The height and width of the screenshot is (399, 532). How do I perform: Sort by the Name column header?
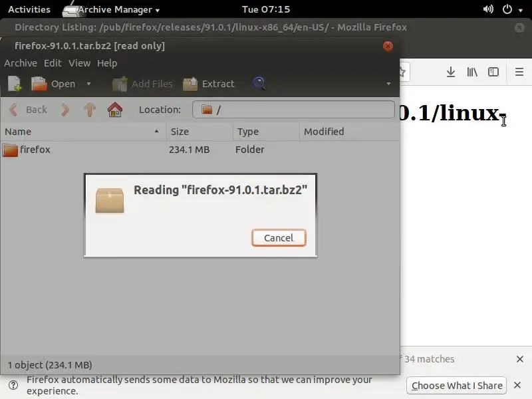click(83, 132)
